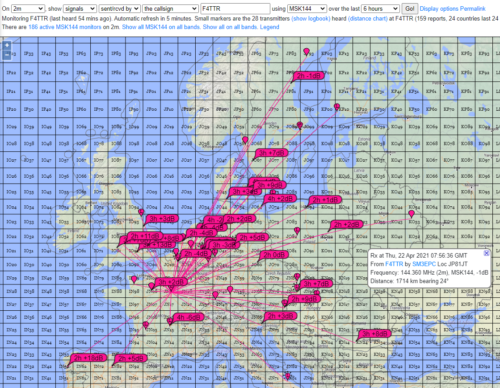This screenshot has height=388, width=500.
Task: Open the 6 hours time range dropdown
Action: [x=380, y=9]
